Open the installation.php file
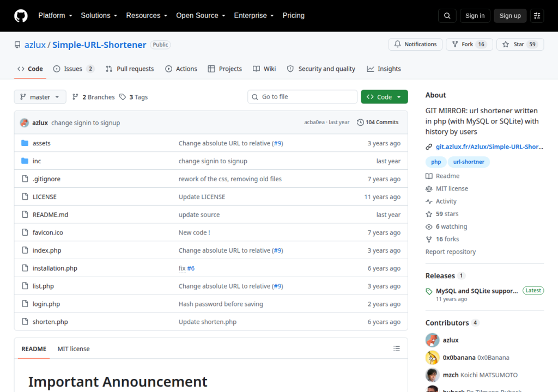This screenshot has height=392, width=558. tap(55, 268)
